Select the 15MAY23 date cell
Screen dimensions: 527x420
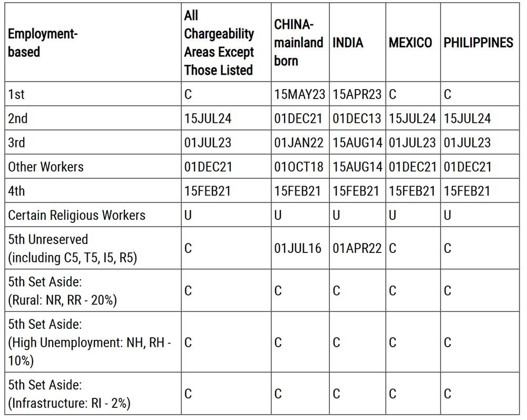click(299, 94)
